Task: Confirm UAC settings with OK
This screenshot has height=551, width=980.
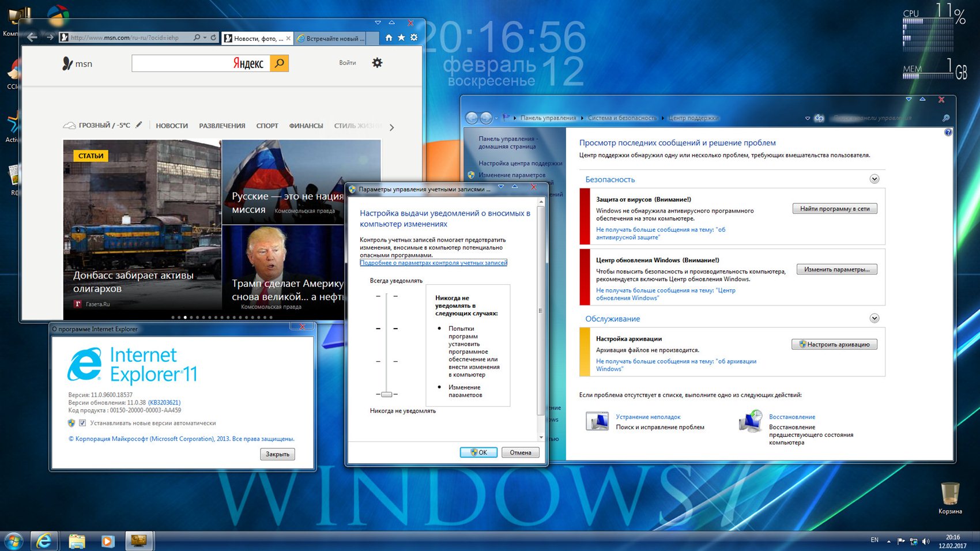Action: [478, 452]
